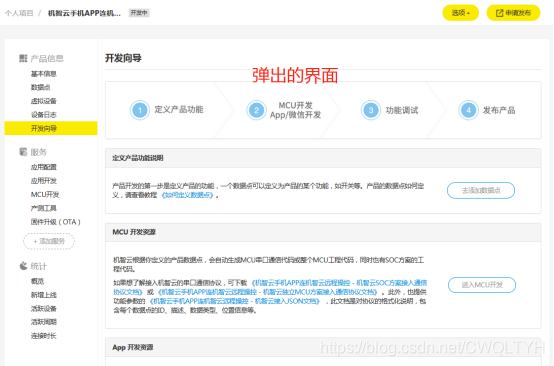The image size is (554, 366).
Task: Open 固件升级 (OTA) in the sidebar
Action: click(x=55, y=222)
